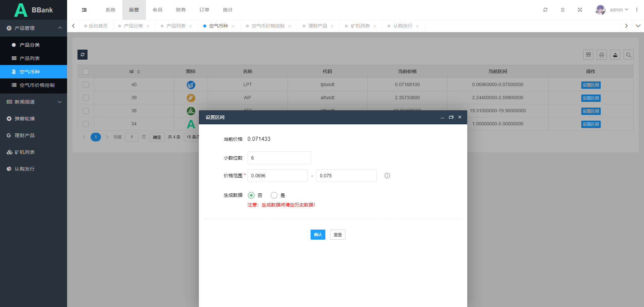Viewport: 644px width, 307px height.
Task: Collapse the 产品管理 sidebar menu
Action: [34, 28]
